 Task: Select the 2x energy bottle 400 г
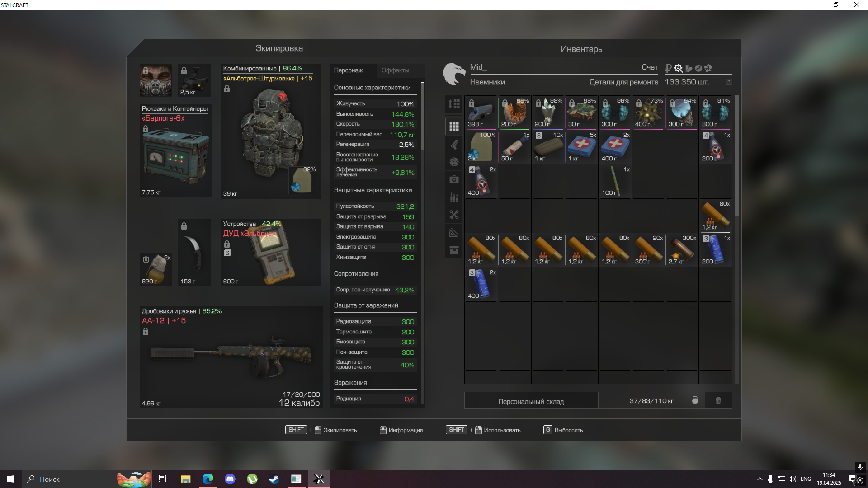tap(481, 181)
